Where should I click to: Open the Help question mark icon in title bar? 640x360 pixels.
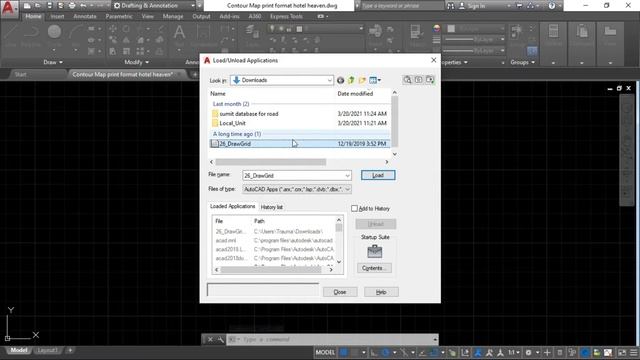pyautogui.click(x=552, y=6)
